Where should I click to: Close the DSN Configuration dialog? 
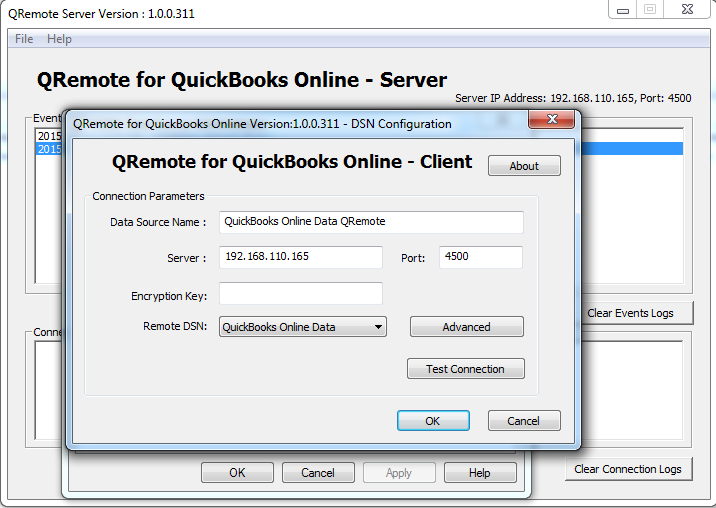point(552,119)
